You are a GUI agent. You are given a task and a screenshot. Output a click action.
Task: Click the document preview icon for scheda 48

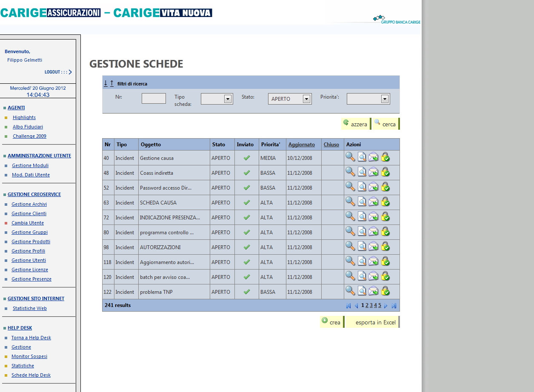click(362, 172)
